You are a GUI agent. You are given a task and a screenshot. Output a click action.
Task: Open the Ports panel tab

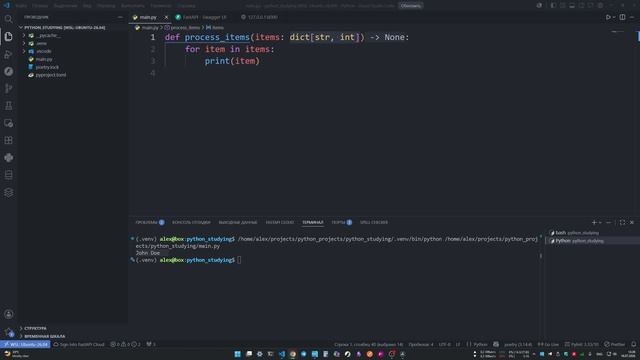coord(341,222)
